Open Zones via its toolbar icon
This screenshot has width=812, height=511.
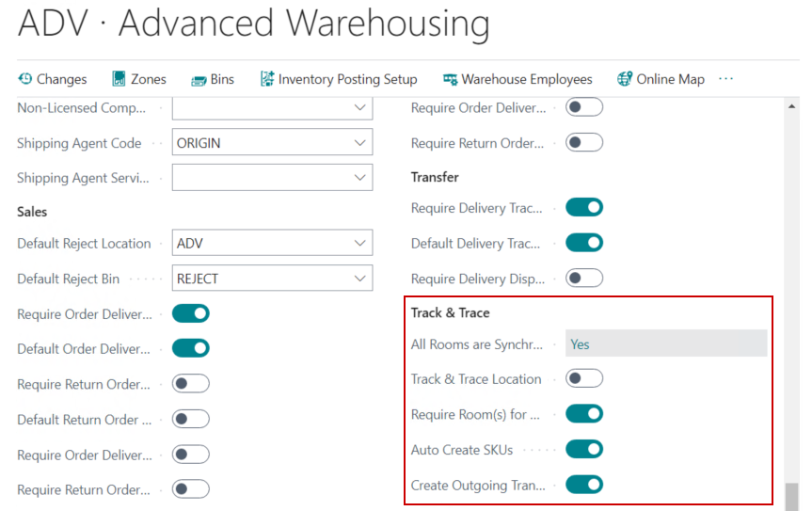pyautogui.click(x=119, y=79)
